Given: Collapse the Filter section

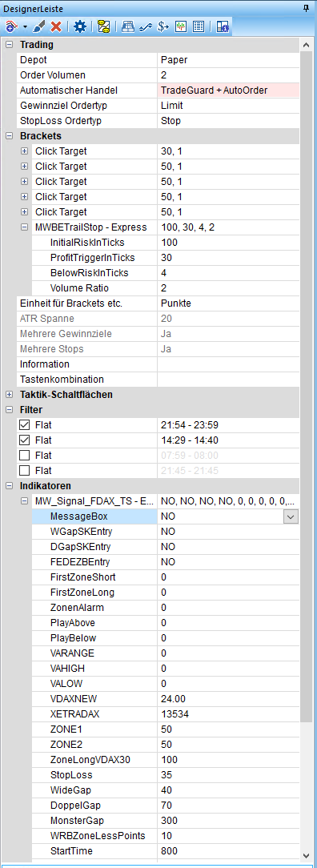Looking at the screenshot, I should (x=9, y=410).
